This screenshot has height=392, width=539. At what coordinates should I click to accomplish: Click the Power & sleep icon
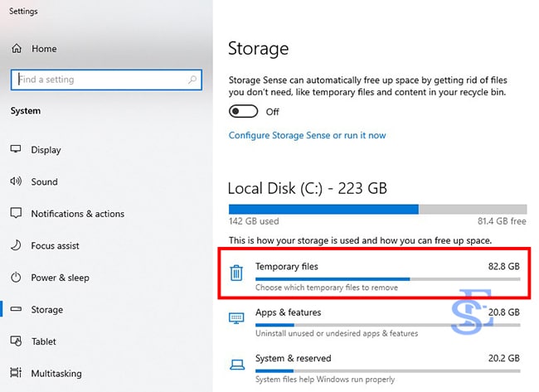16,278
